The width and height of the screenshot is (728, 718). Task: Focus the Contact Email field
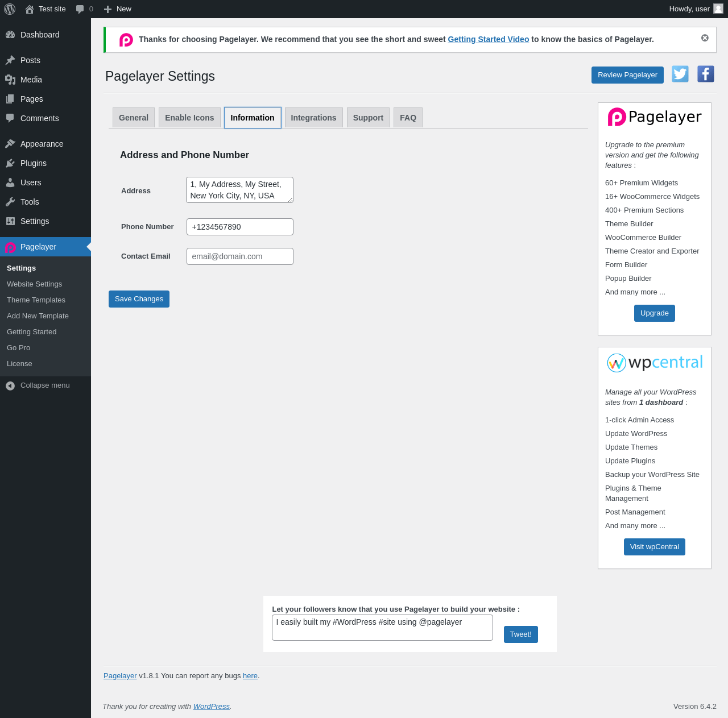click(240, 256)
